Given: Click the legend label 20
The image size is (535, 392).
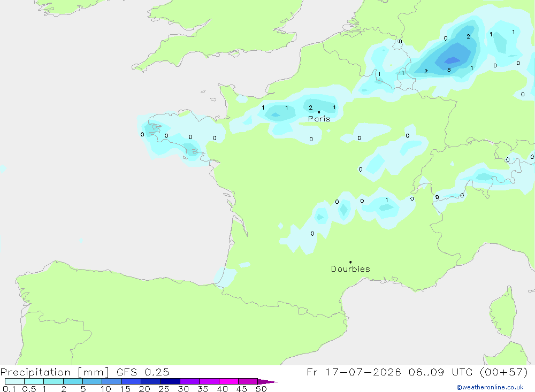Looking at the screenshot, I should pyautogui.click(x=144, y=389).
